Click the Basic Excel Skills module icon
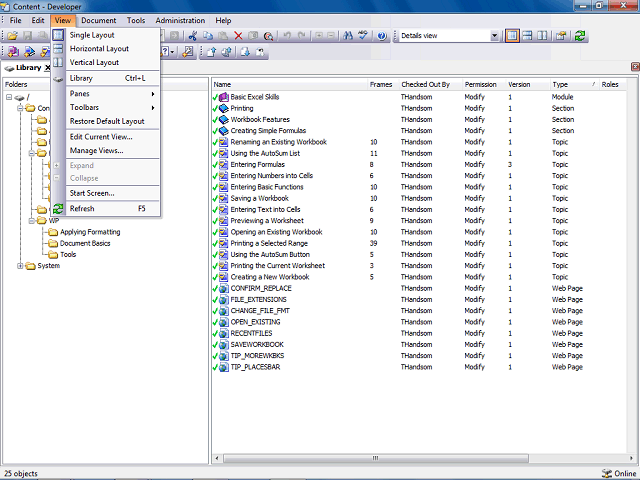The image size is (640, 480). [x=224, y=97]
